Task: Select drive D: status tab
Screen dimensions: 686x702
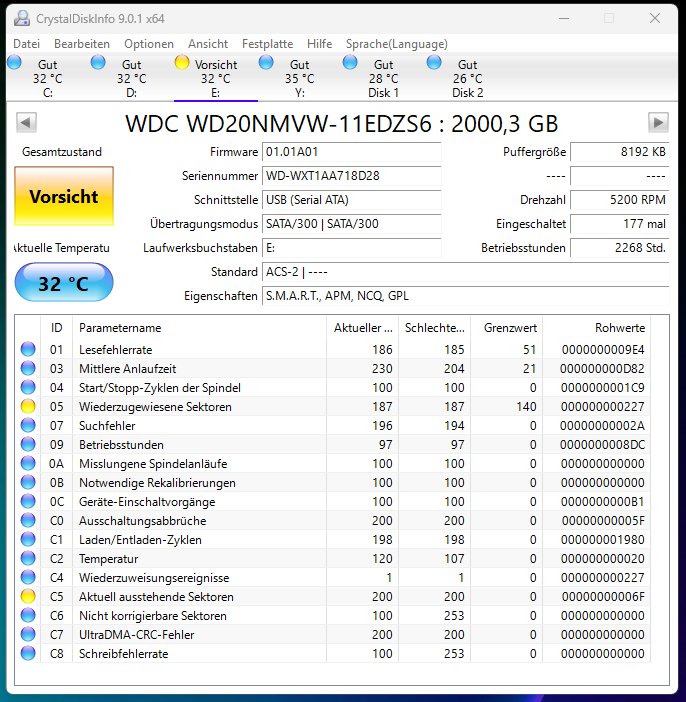Action: 131,77
